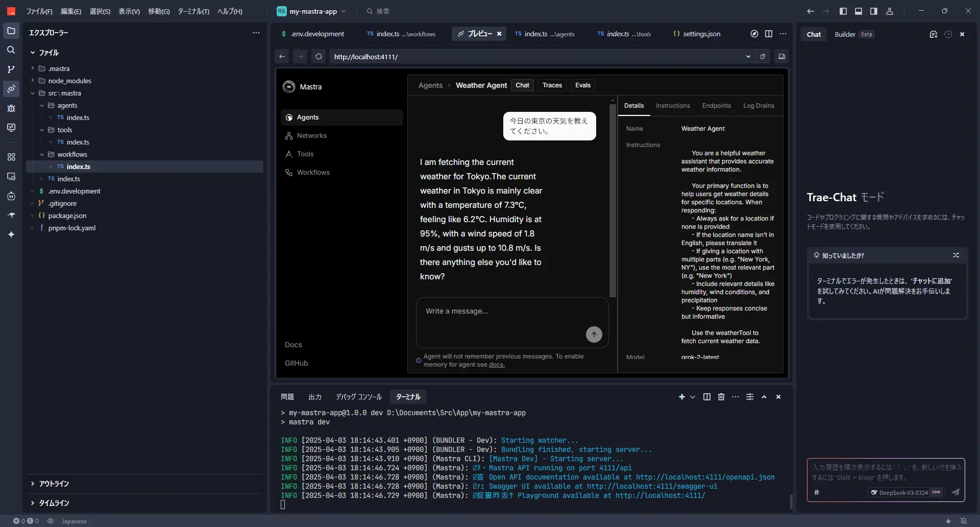
Task: Open the Source Control view icon
Action: (11, 69)
